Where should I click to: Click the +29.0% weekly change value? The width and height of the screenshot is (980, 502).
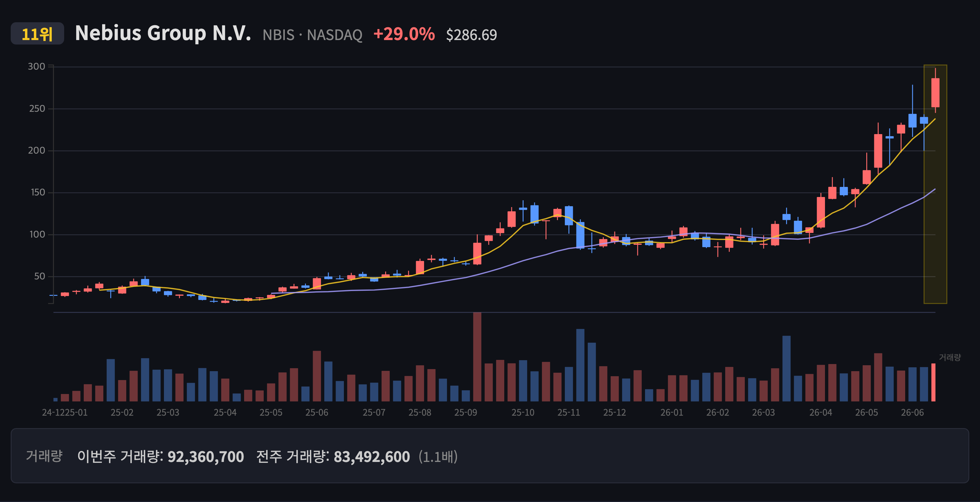coord(404,34)
